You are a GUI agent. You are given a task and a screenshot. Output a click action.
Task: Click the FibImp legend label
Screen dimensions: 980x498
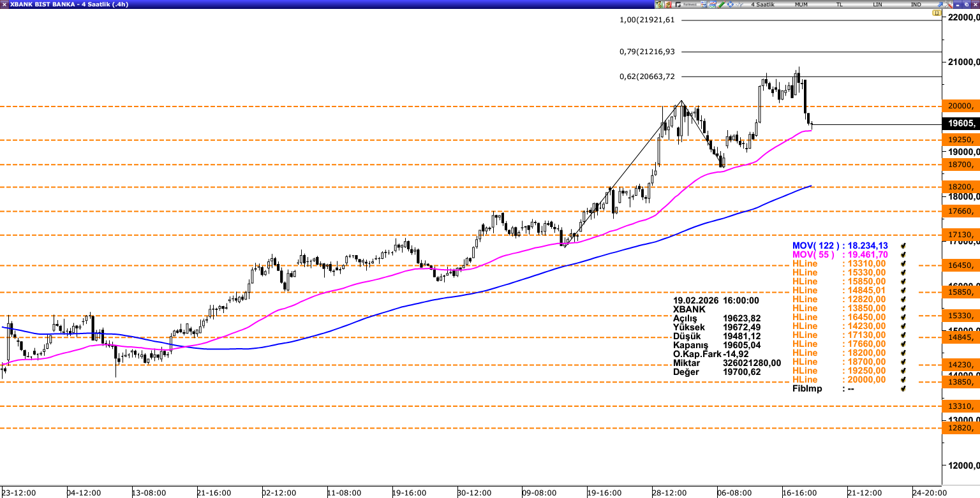pyautogui.click(x=807, y=388)
